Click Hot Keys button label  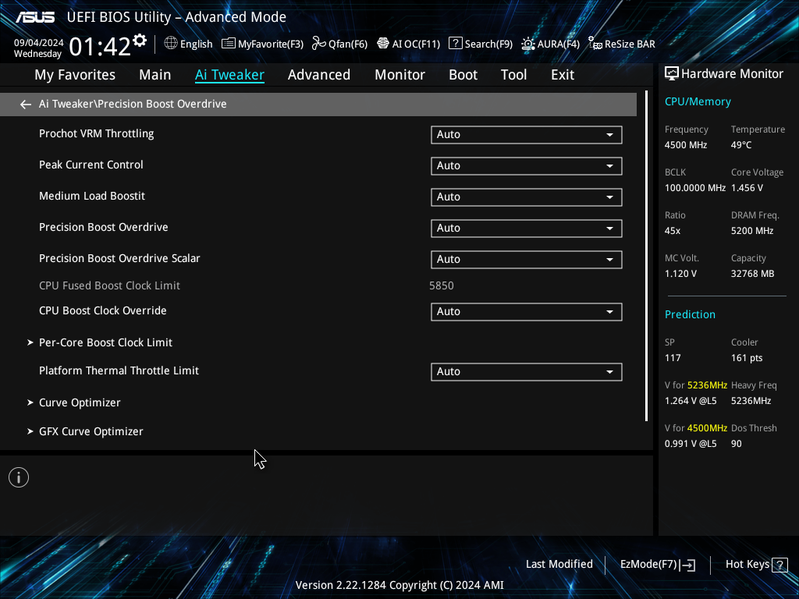747,564
